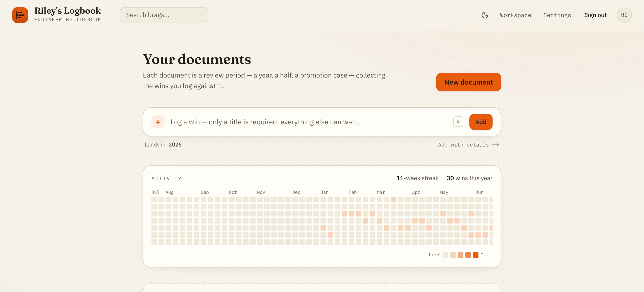The image size is (644, 292).
Task: Click the plus icon in quick-log bar
Action: [158, 122]
